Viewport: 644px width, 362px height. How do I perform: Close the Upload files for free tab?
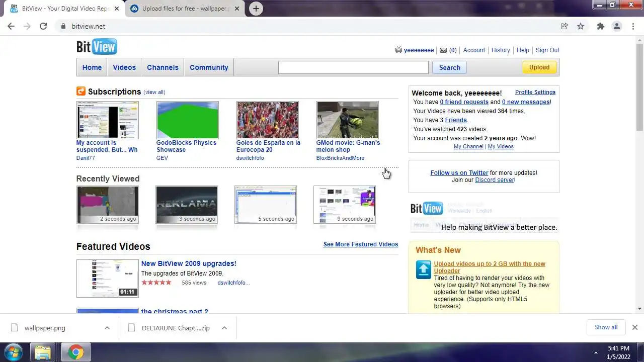237,9
